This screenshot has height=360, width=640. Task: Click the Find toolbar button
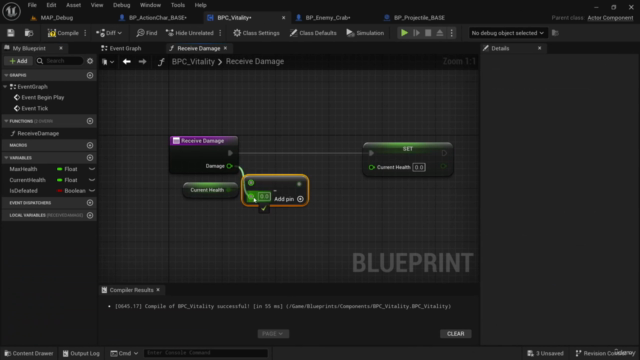(x=147, y=33)
